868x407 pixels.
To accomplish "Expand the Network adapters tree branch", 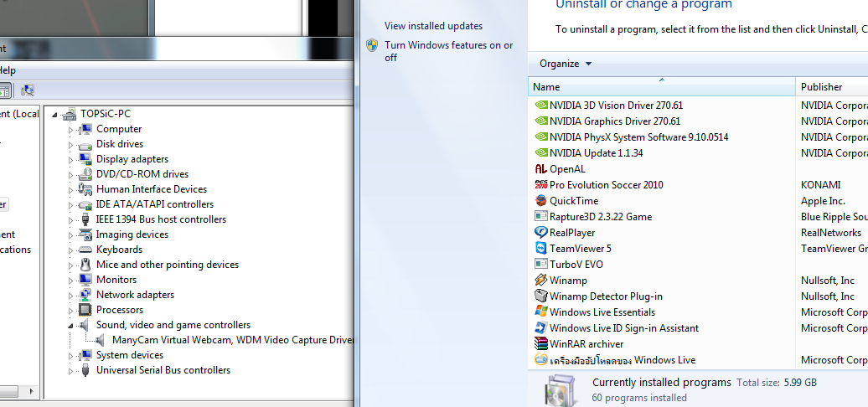I will (x=71, y=295).
